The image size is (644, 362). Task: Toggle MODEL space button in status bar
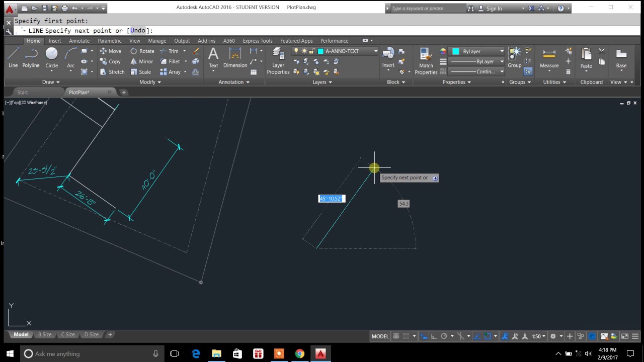click(380, 336)
